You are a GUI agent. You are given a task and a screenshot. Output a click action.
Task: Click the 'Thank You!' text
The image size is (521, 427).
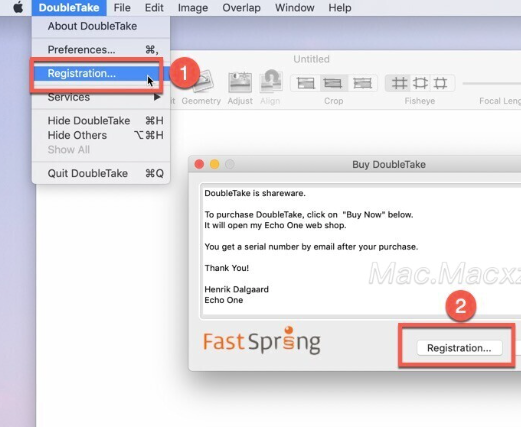tap(227, 268)
